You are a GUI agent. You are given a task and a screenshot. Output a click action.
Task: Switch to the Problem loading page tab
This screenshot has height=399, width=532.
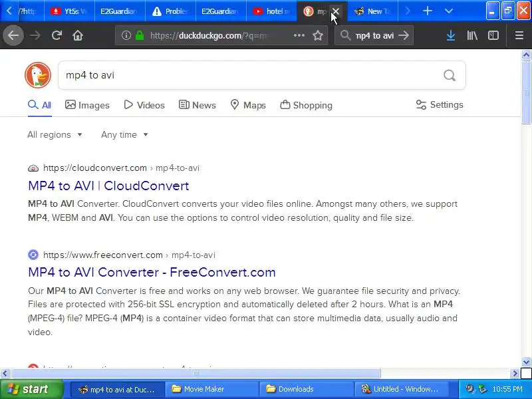click(x=170, y=11)
